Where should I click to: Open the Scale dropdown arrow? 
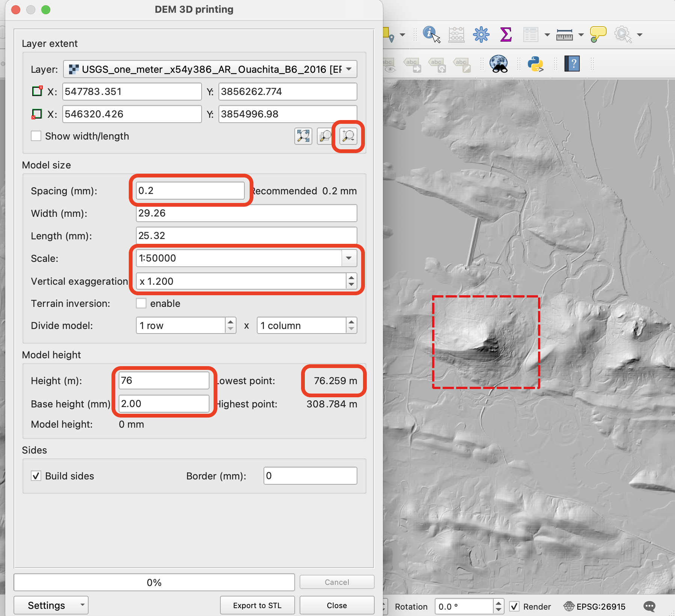point(349,258)
